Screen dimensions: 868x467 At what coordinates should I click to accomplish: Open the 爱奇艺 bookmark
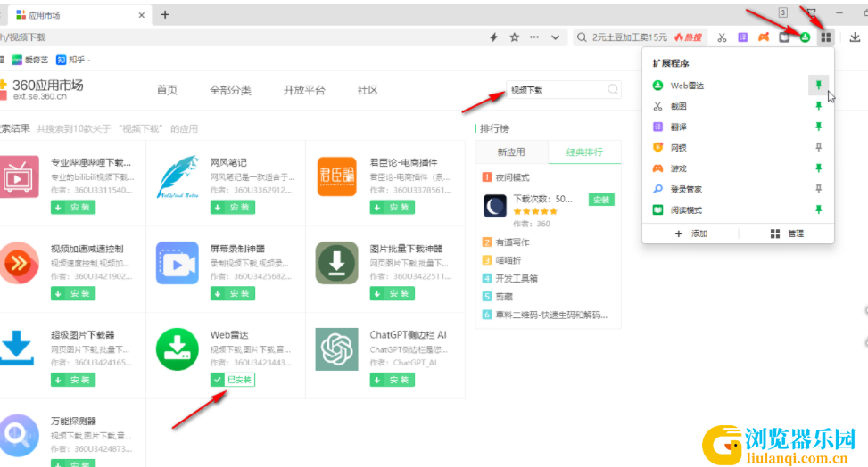pos(30,60)
